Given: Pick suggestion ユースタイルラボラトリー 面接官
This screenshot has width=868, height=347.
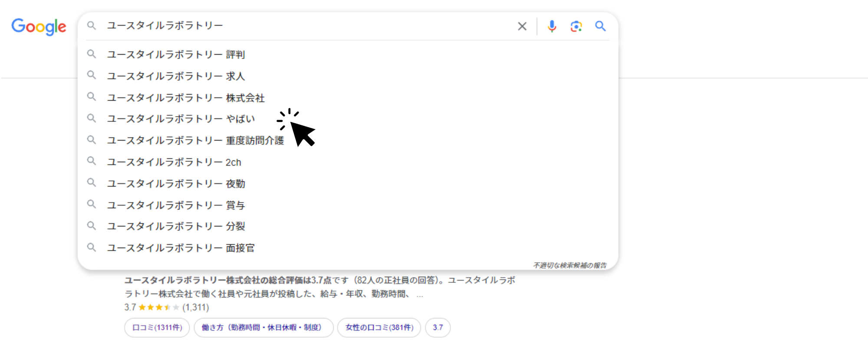Looking at the screenshot, I should 348,248.
